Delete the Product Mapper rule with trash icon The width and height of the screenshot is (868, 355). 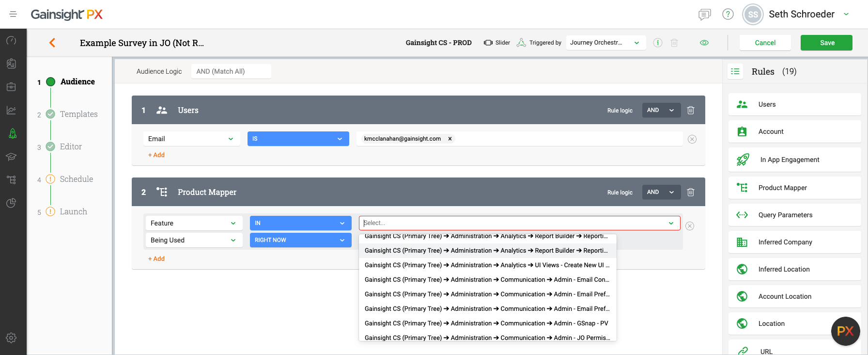click(691, 192)
